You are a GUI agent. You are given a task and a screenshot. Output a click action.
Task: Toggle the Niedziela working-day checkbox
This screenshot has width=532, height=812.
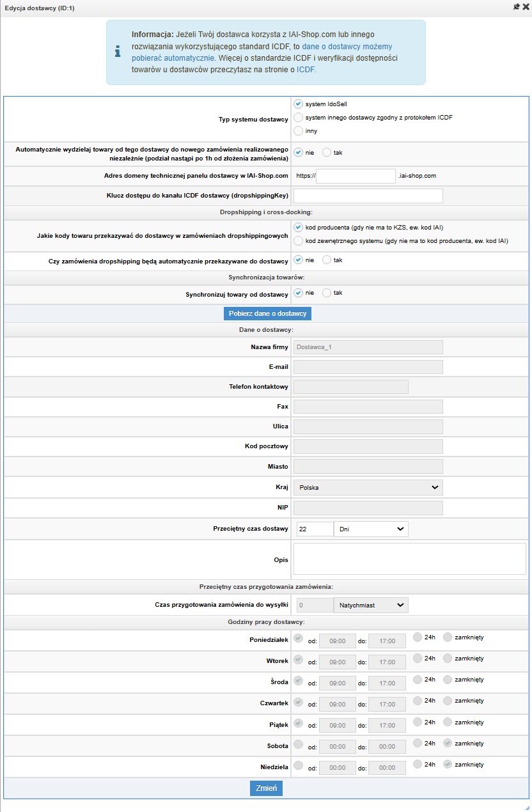tap(299, 765)
